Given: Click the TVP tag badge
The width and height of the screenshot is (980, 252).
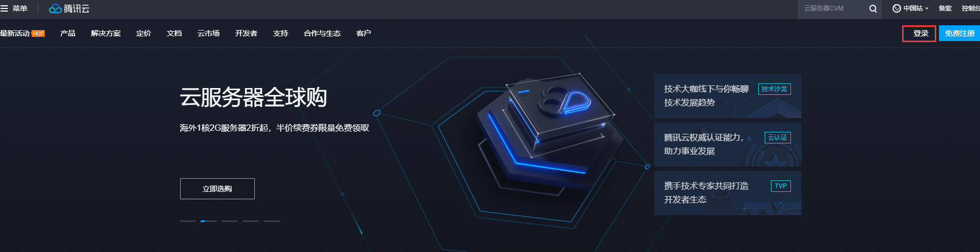Looking at the screenshot, I should tap(780, 186).
